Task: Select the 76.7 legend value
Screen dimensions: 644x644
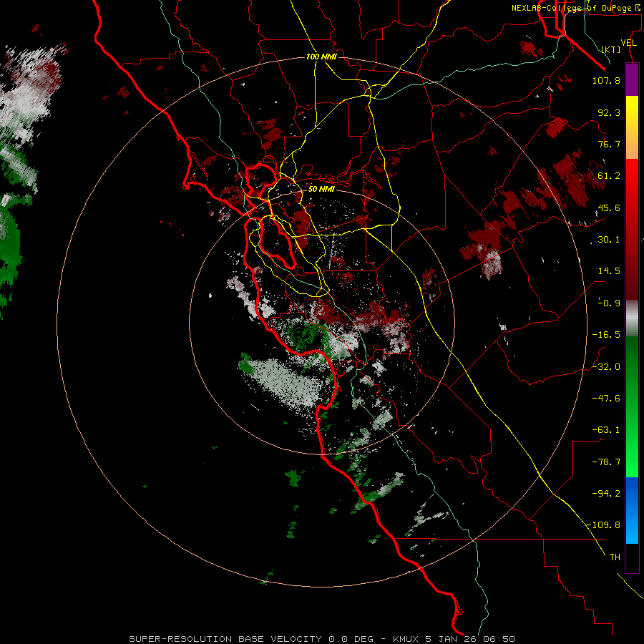Action: (x=609, y=144)
